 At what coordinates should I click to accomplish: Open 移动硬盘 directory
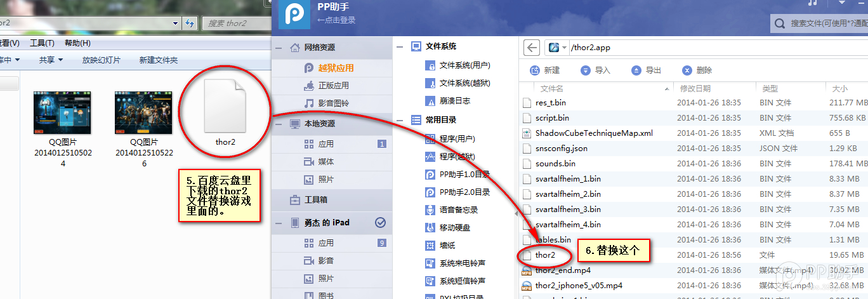coord(455,228)
